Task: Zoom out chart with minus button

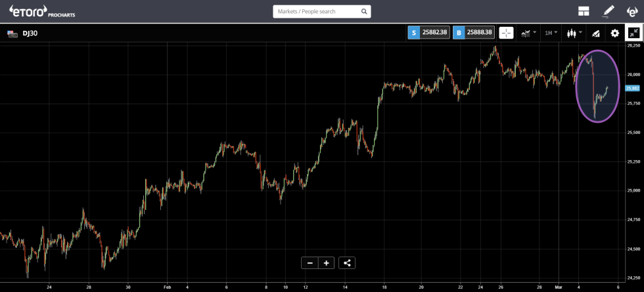Action: (x=310, y=263)
